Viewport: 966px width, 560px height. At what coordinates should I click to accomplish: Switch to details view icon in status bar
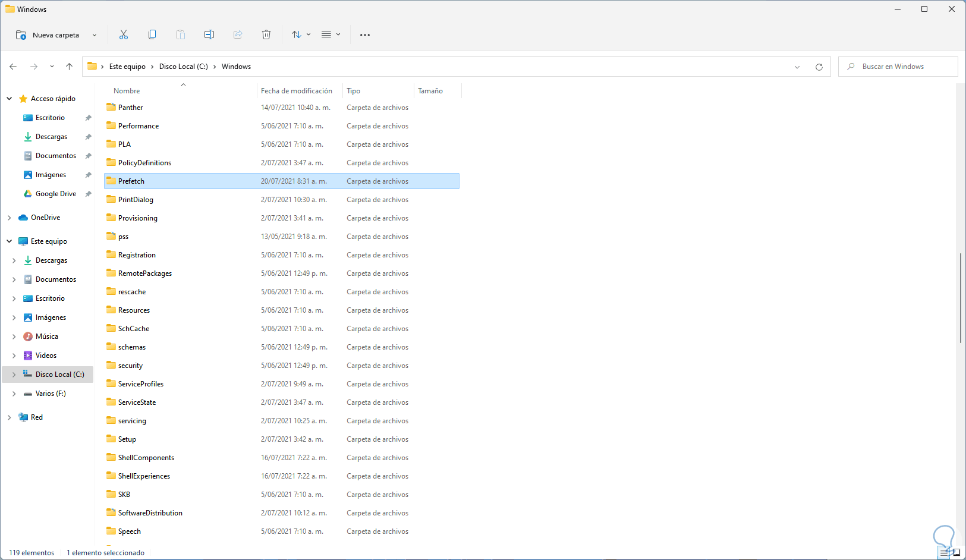click(x=944, y=553)
